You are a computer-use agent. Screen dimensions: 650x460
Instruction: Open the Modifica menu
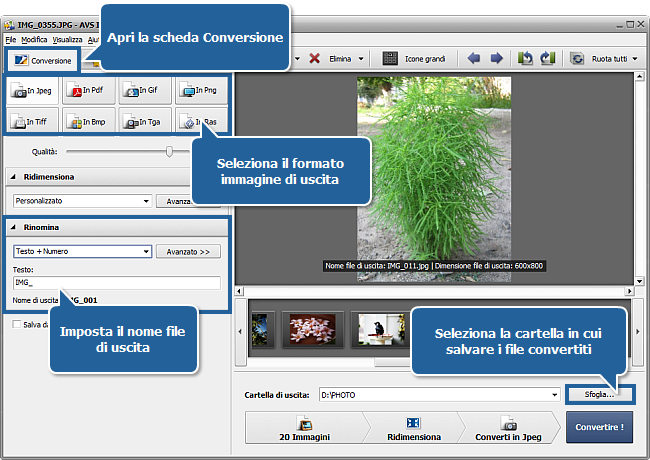click(x=34, y=39)
